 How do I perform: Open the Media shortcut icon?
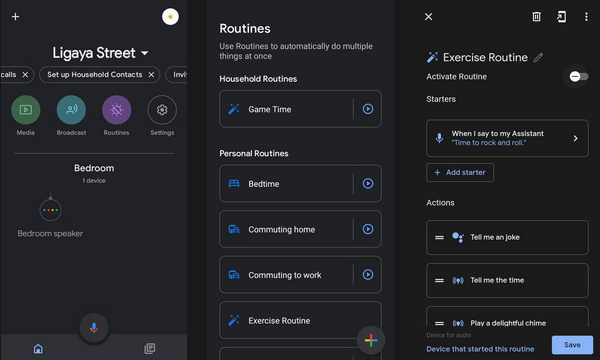pos(26,110)
